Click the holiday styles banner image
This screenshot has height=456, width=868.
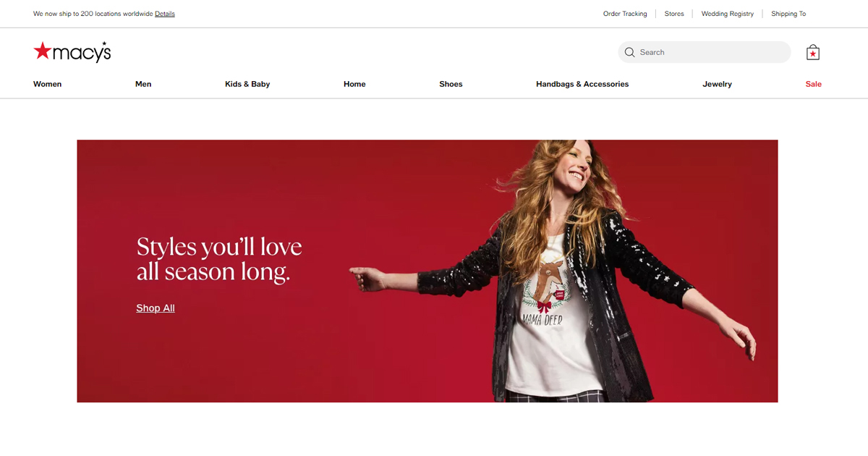tap(427, 271)
